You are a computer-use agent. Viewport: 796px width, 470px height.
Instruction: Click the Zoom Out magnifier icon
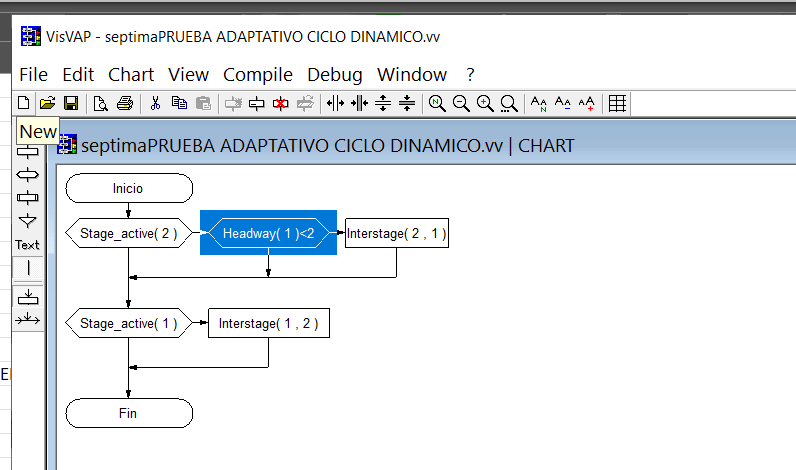tap(461, 103)
